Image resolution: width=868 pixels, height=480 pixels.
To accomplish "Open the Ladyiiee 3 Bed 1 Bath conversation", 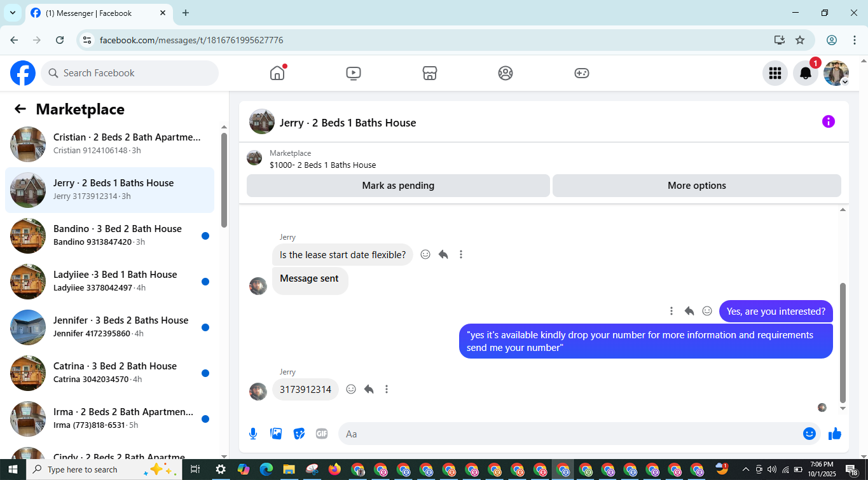I will pos(109,282).
